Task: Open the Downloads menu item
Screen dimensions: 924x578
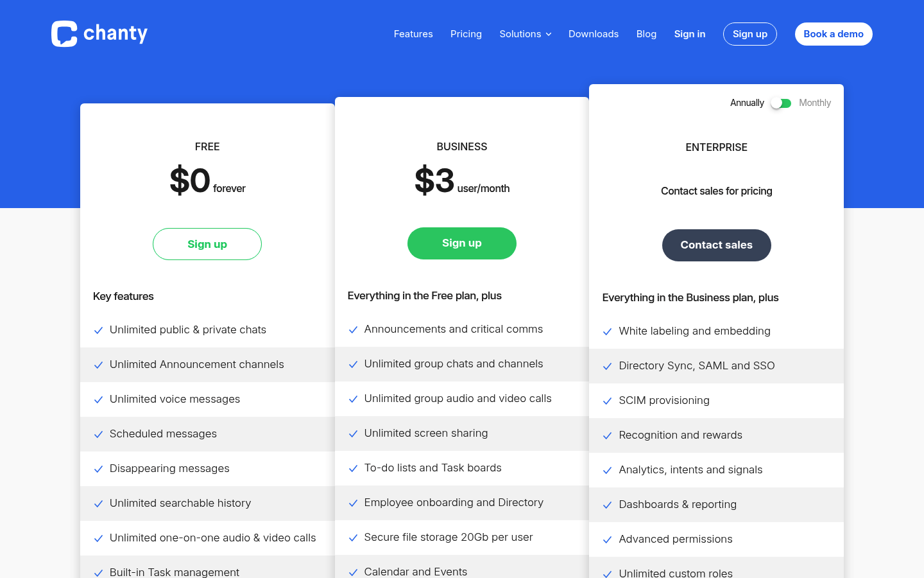Action: click(594, 34)
